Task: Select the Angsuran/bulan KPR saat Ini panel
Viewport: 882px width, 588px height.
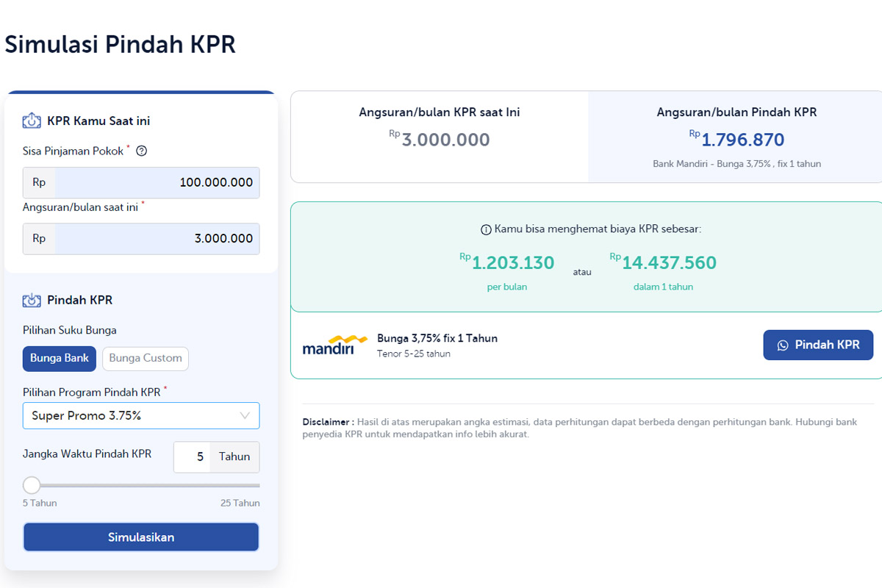Action: pos(440,137)
